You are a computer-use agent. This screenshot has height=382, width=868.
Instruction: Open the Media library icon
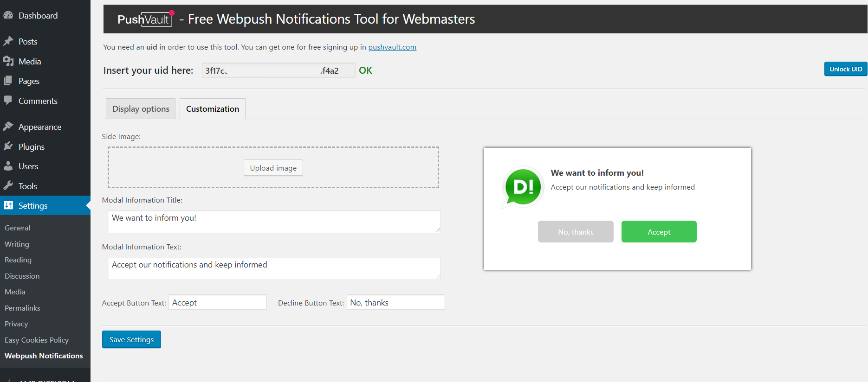click(8, 61)
